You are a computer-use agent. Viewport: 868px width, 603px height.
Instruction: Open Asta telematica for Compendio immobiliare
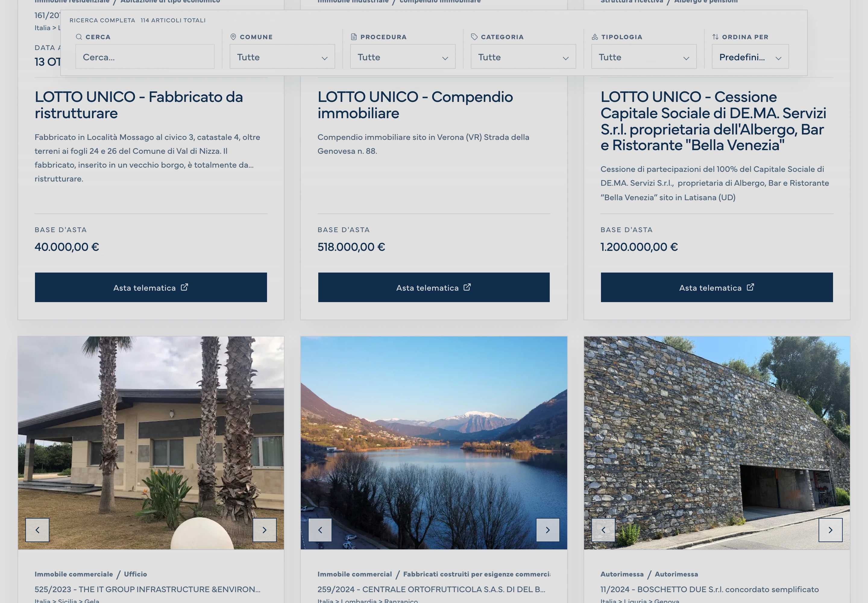point(434,288)
